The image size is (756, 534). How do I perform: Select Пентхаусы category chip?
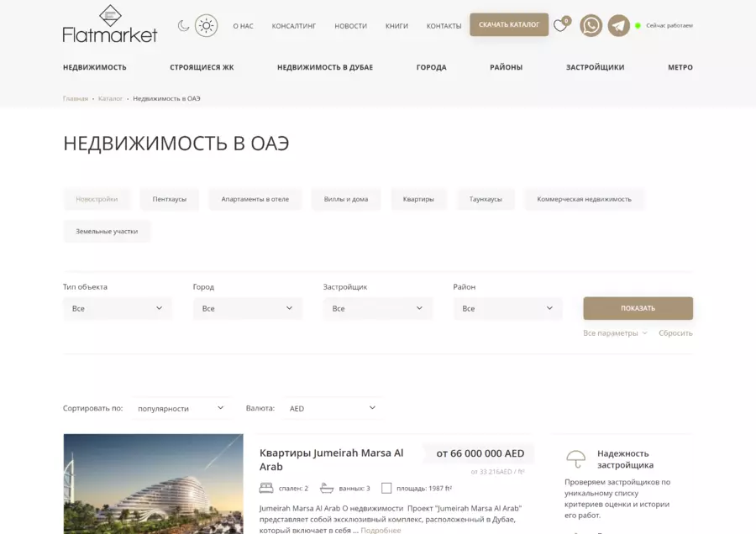coord(169,199)
